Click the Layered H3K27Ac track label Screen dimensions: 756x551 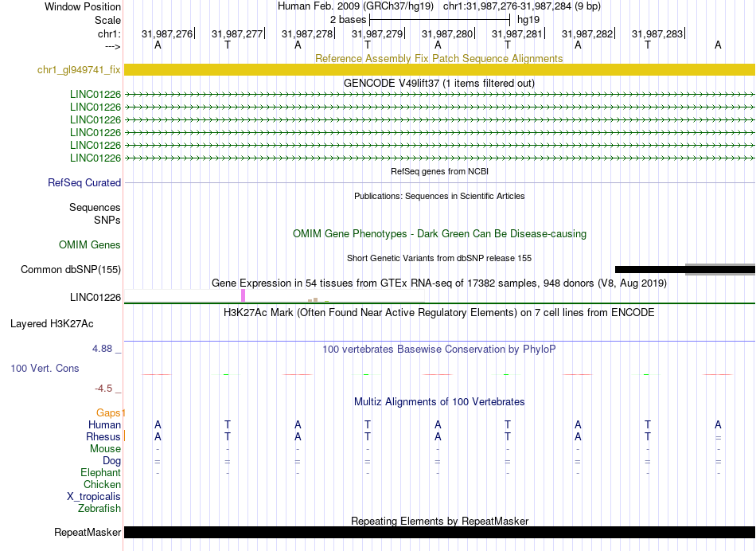pyautogui.click(x=52, y=324)
